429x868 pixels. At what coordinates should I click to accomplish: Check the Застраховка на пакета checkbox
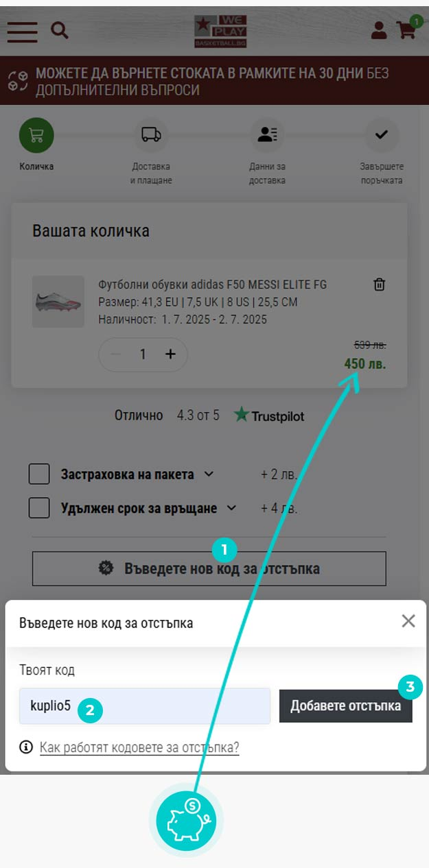pos(39,474)
